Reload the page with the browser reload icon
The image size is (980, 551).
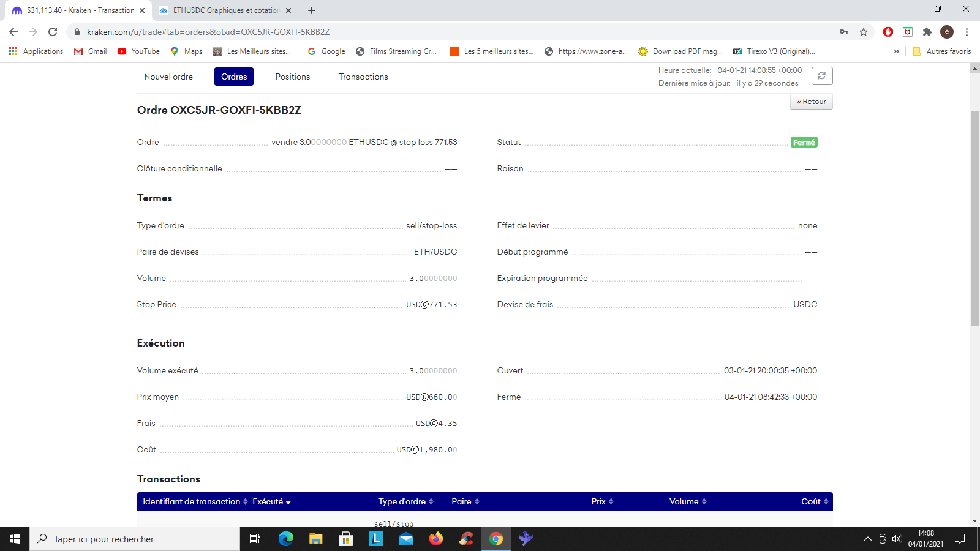tap(53, 32)
